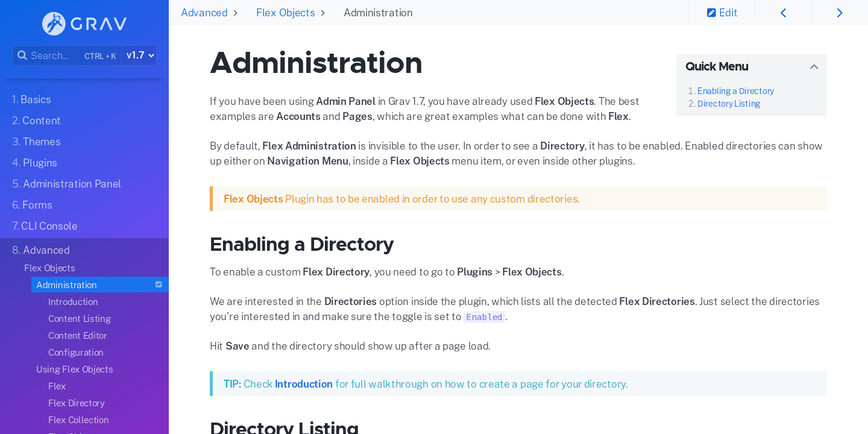Go to the next page with the right arrow
This screenshot has height=434, width=868.
click(840, 12)
